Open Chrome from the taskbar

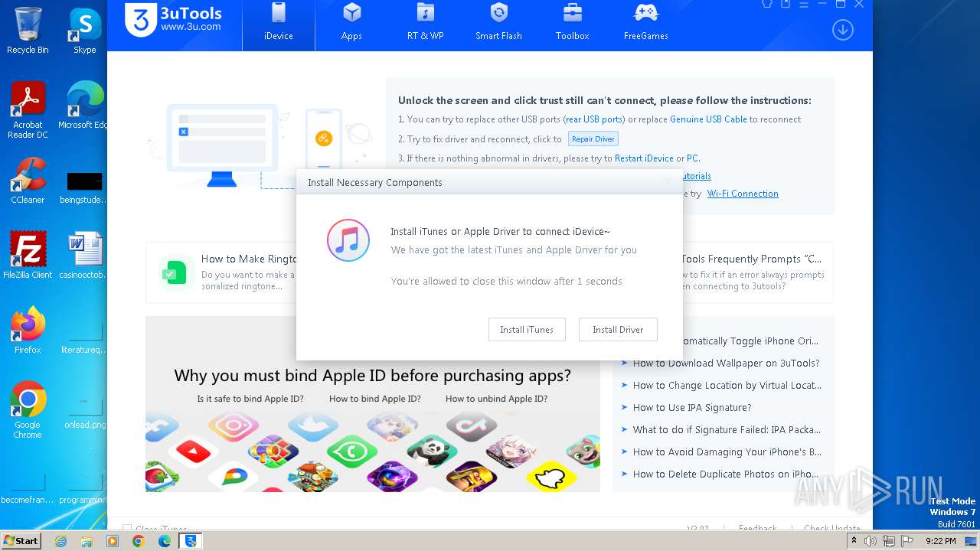(x=138, y=541)
